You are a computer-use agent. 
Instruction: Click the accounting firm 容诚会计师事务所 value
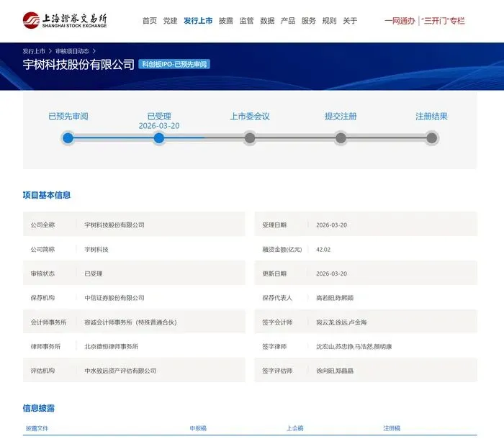click(x=130, y=322)
